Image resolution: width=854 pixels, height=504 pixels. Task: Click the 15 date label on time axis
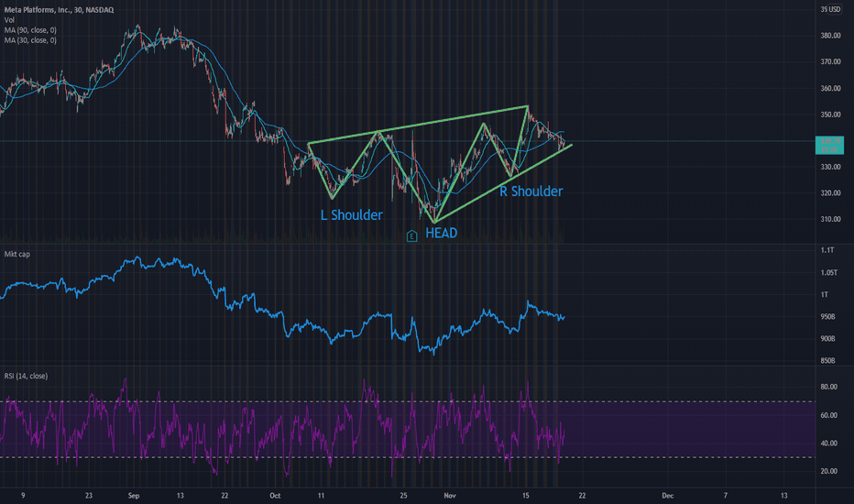click(526, 495)
